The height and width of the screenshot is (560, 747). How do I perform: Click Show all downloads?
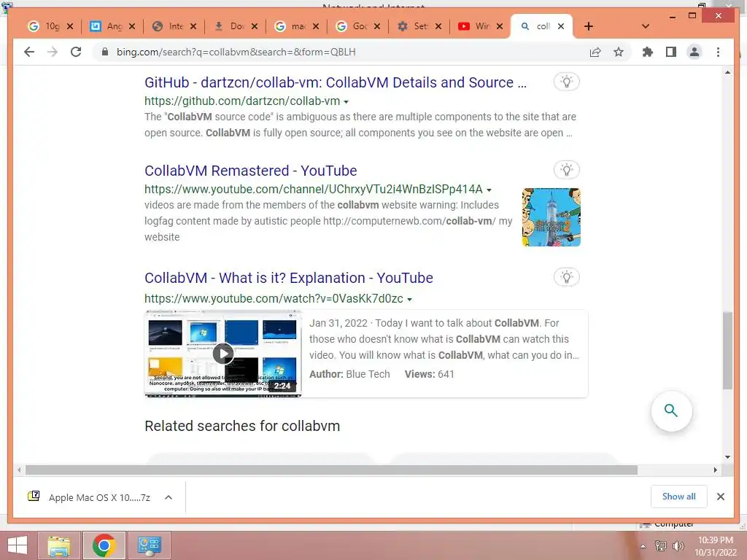click(x=679, y=497)
